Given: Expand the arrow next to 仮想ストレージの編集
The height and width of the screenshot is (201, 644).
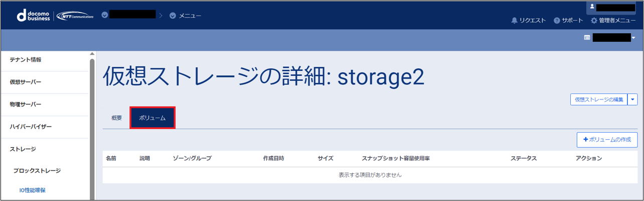Looking at the screenshot, I should tap(632, 99).
